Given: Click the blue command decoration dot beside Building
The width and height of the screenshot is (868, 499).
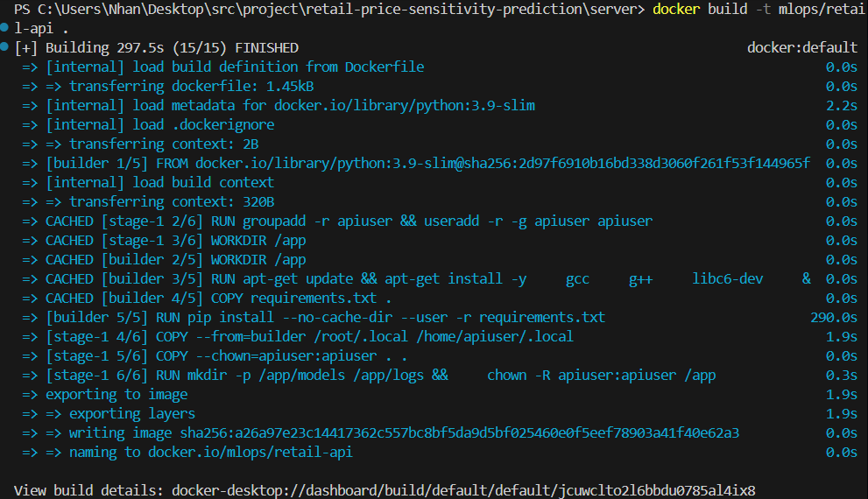Looking at the screenshot, I should (x=6, y=47).
